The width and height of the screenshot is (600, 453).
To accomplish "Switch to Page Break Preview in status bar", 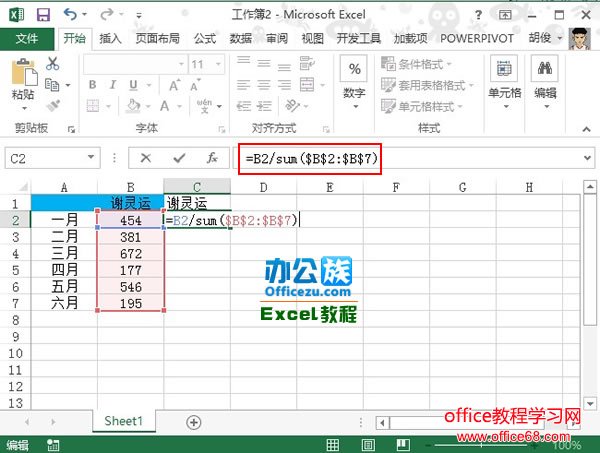I will tap(403, 445).
